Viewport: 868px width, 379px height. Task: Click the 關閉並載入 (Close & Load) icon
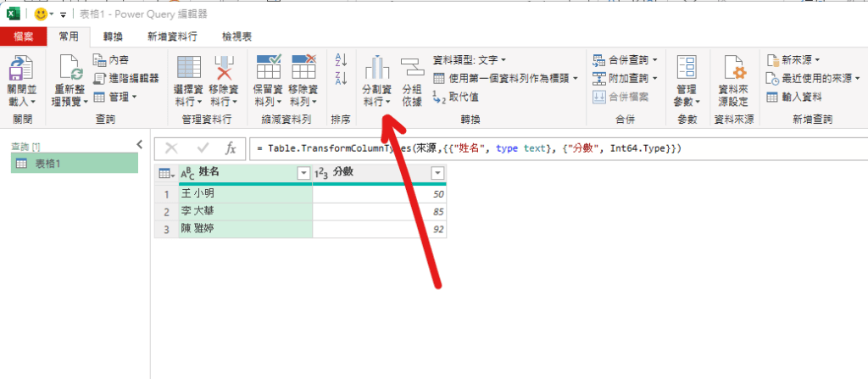pyautogui.click(x=20, y=69)
